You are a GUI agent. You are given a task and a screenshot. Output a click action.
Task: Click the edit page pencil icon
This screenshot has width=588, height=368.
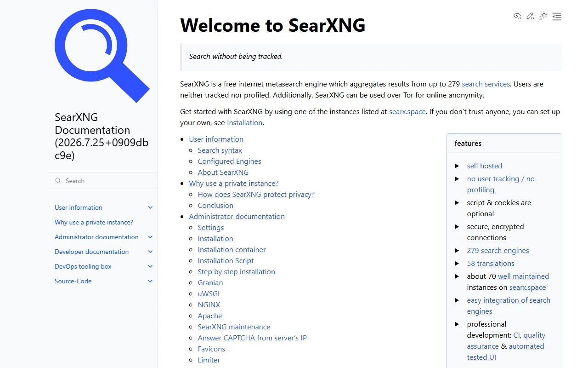tap(530, 16)
